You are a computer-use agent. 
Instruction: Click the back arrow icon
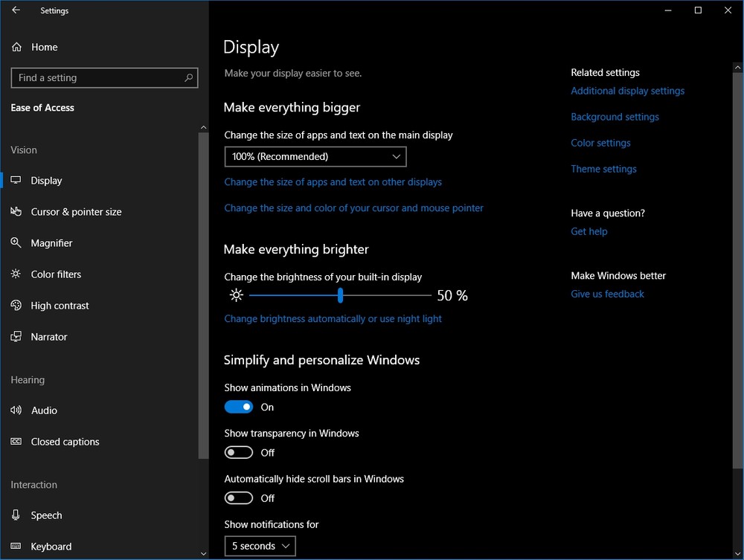[16, 10]
